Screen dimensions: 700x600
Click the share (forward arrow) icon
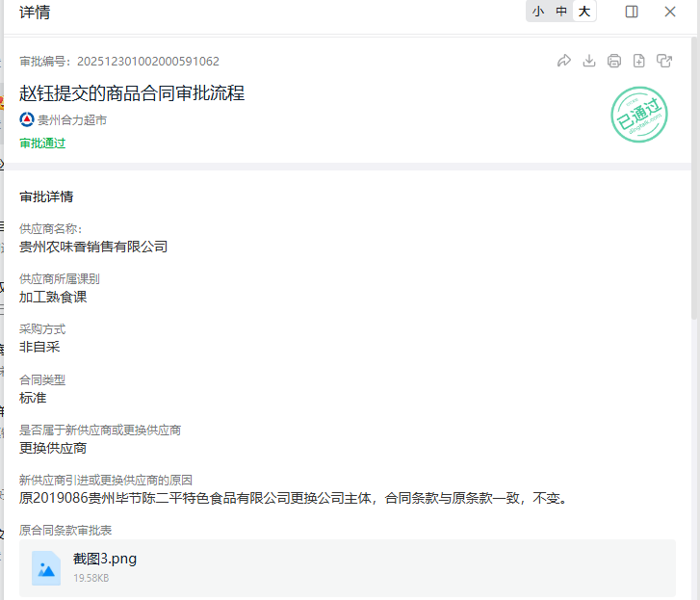(564, 61)
